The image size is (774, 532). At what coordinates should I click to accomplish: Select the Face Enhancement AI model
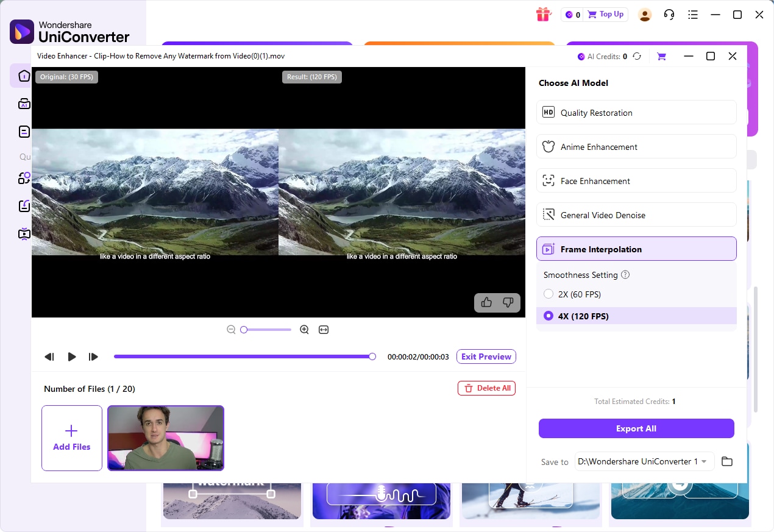pos(636,181)
